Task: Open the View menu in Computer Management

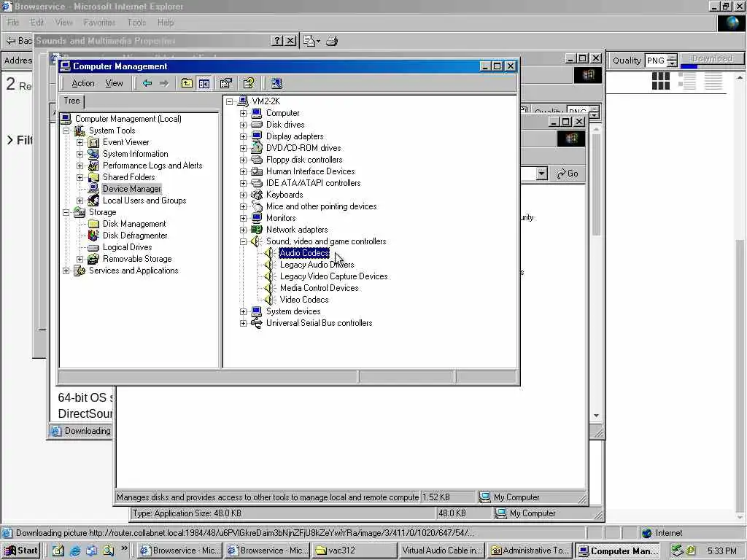Action: 114,83
